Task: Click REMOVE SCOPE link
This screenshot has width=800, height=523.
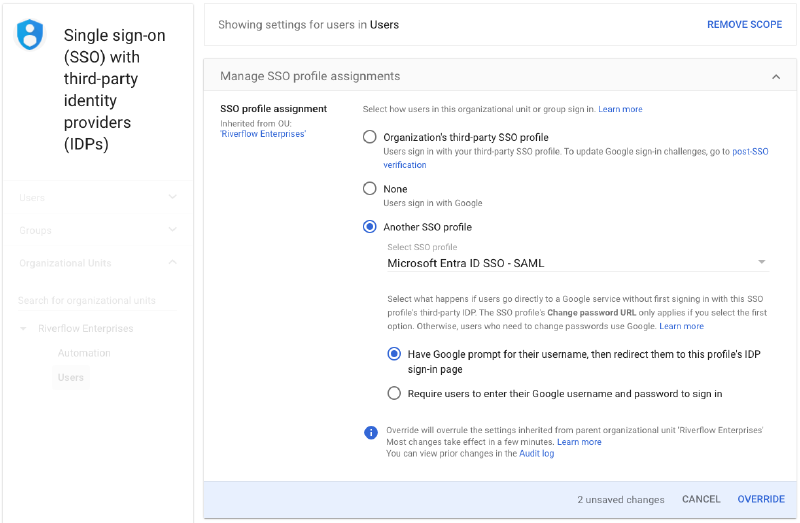Action: [744, 24]
